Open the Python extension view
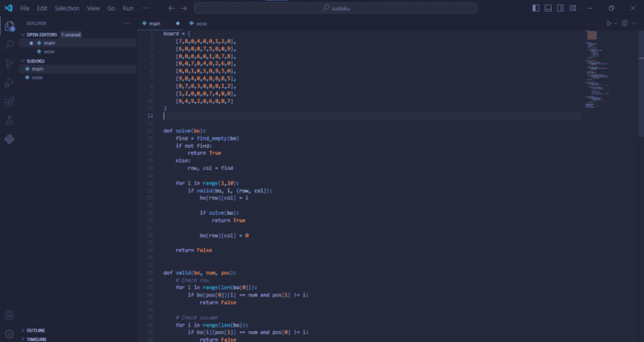This screenshot has width=644, height=342. (x=9, y=139)
